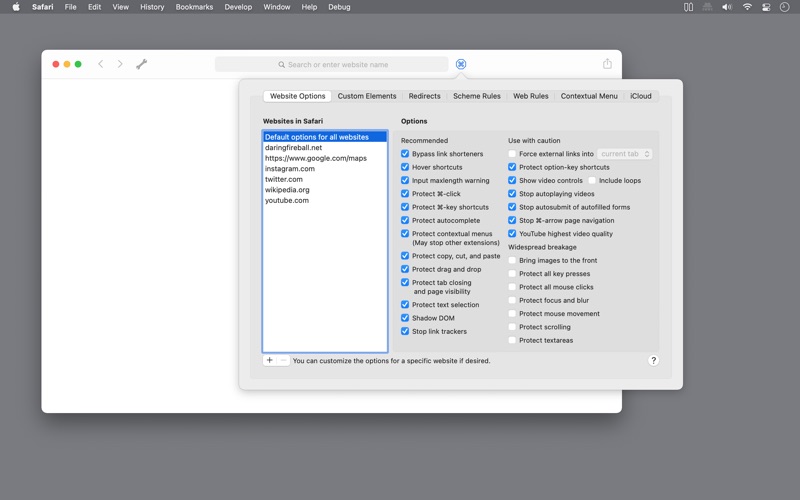
Task: Toggle Protect text selection checkbox
Action: (x=405, y=304)
